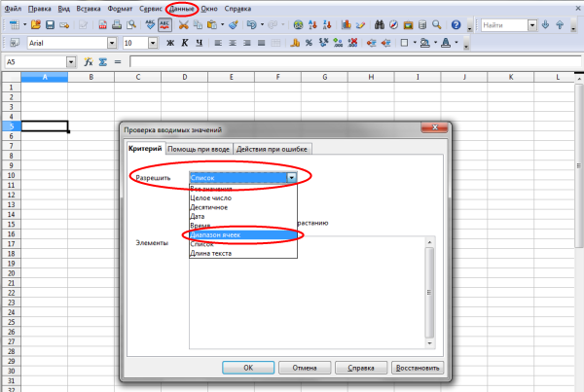Apply percent number format icon
The width and height of the screenshot is (584, 392).
pos(309,43)
